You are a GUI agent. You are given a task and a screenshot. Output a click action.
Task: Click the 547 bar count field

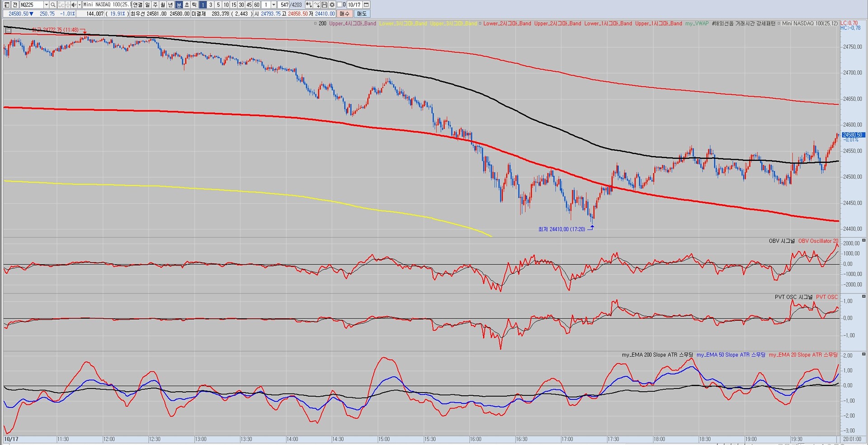pos(284,5)
